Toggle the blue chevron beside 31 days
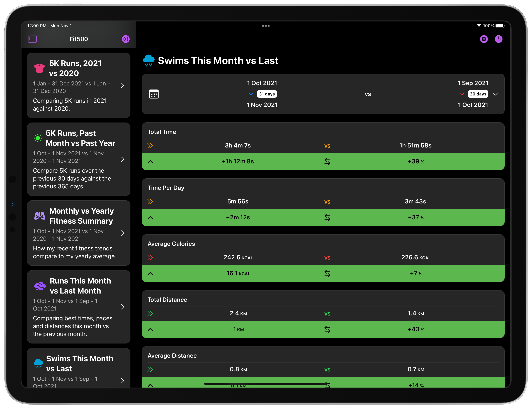 pyautogui.click(x=251, y=94)
